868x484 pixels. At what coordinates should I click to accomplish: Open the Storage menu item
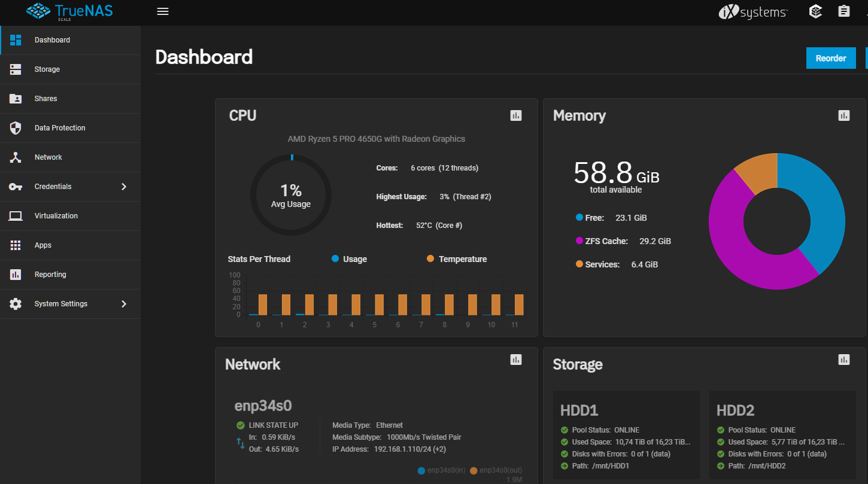[x=47, y=69]
